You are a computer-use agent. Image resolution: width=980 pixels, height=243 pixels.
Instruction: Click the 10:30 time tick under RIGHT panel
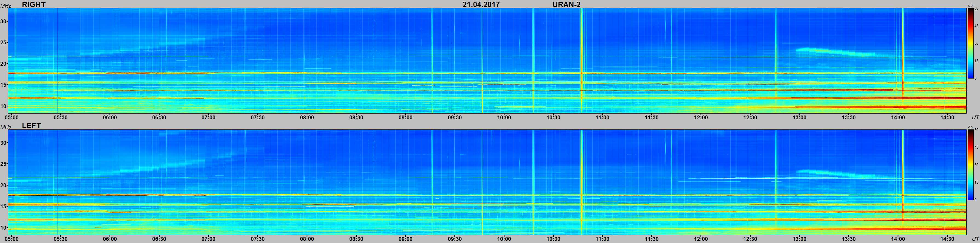(x=553, y=117)
